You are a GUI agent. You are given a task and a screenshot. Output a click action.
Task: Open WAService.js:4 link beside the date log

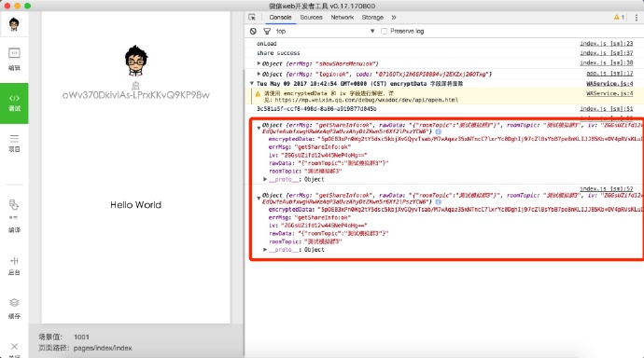609,83
